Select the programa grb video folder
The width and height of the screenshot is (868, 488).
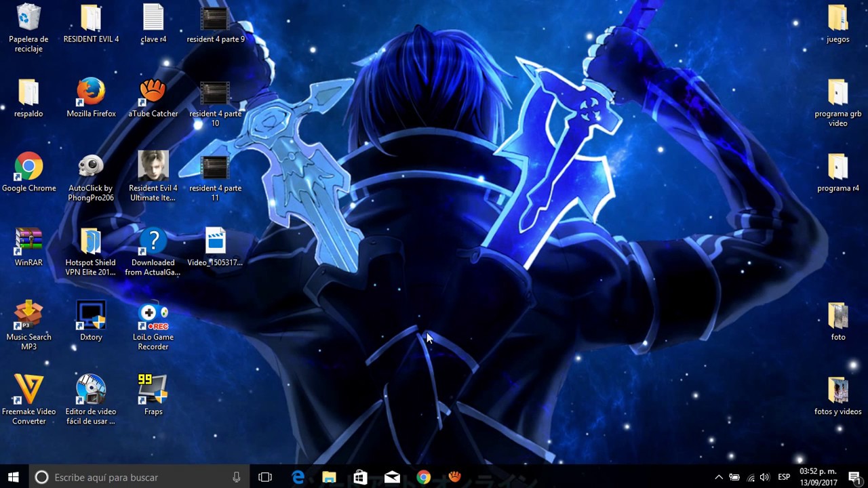(838, 103)
